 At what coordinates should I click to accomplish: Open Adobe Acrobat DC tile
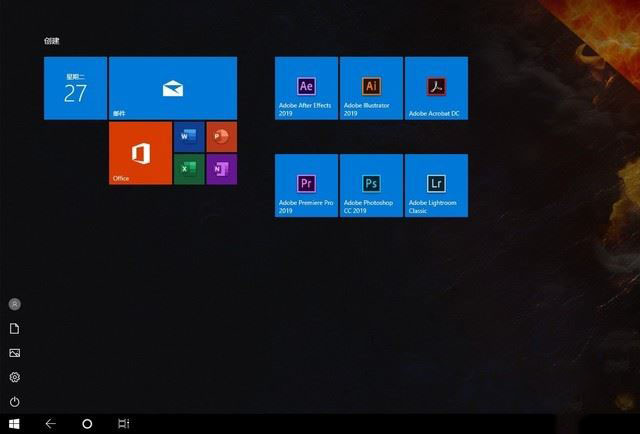pos(437,88)
